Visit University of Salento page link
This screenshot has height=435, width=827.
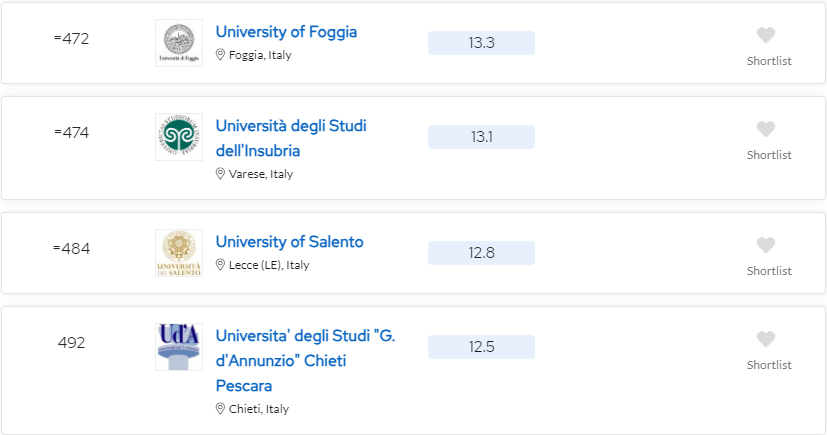click(x=290, y=241)
